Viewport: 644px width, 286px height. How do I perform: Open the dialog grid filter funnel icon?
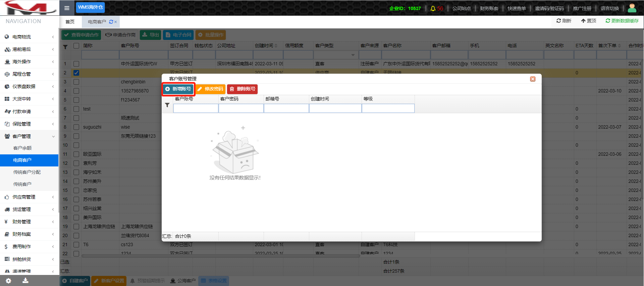167,105
